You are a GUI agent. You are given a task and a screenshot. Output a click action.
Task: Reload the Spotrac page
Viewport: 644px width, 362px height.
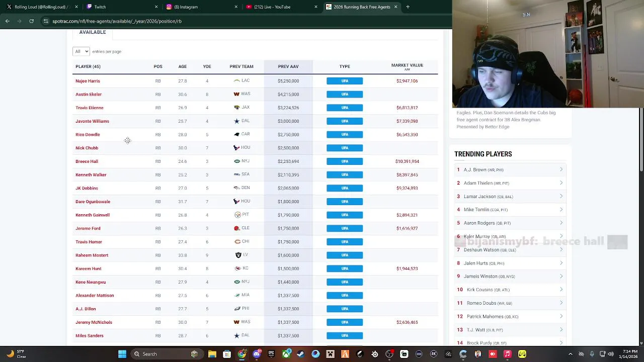[31, 21]
